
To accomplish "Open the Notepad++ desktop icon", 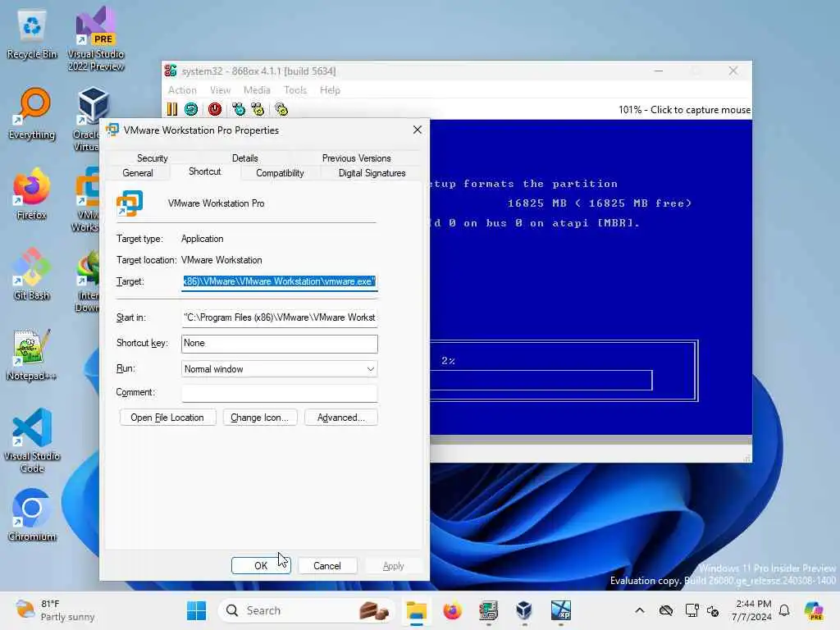I will [x=32, y=354].
